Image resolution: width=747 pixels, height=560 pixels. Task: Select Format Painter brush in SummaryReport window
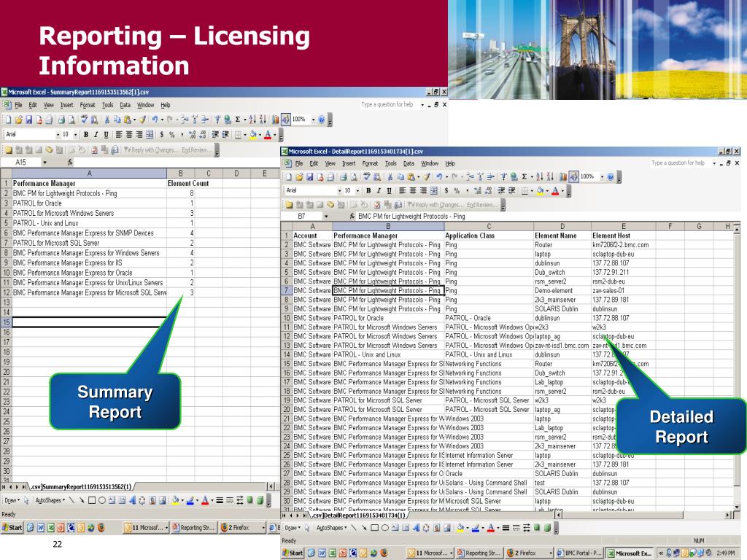[x=142, y=120]
